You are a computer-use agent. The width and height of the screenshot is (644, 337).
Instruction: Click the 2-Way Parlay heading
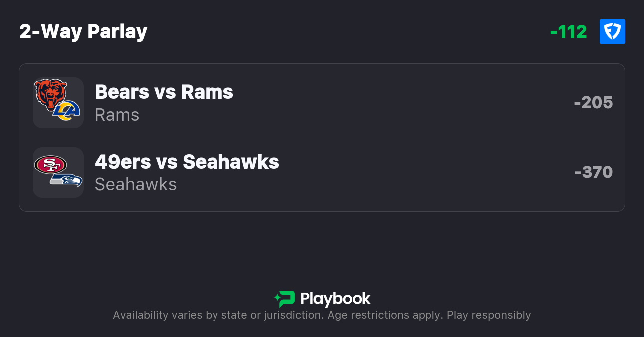pos(83,32)
